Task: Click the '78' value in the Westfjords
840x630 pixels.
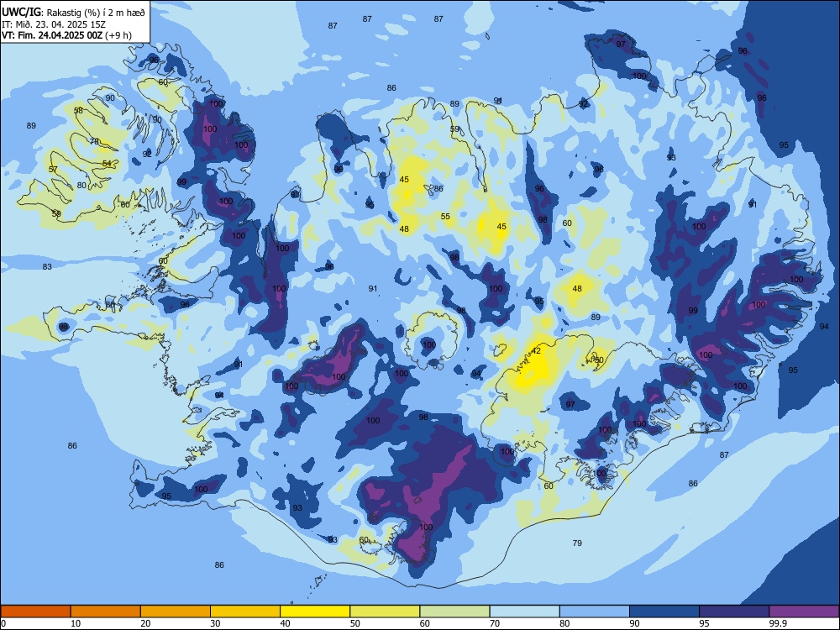Action: coord(94,142)
